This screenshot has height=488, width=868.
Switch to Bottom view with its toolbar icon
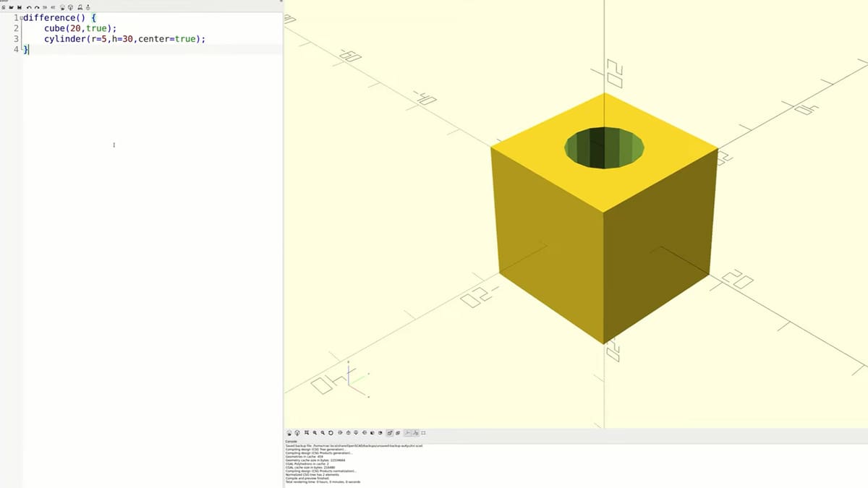pos(356,432)
